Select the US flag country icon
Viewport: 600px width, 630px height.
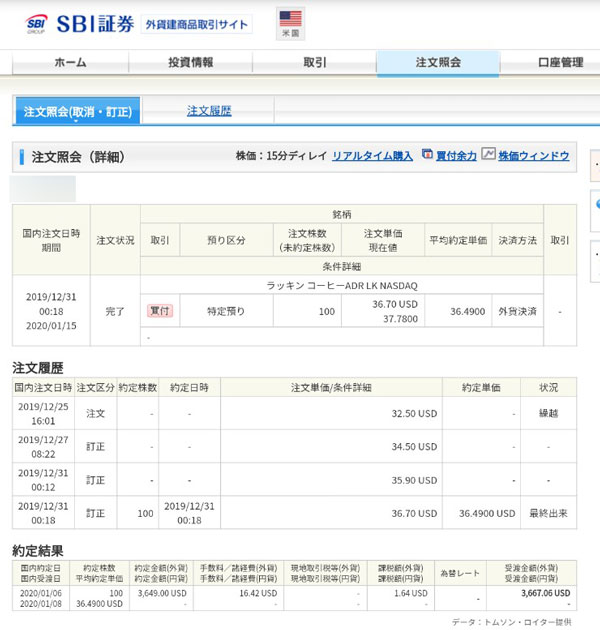(x=290, y=19)
